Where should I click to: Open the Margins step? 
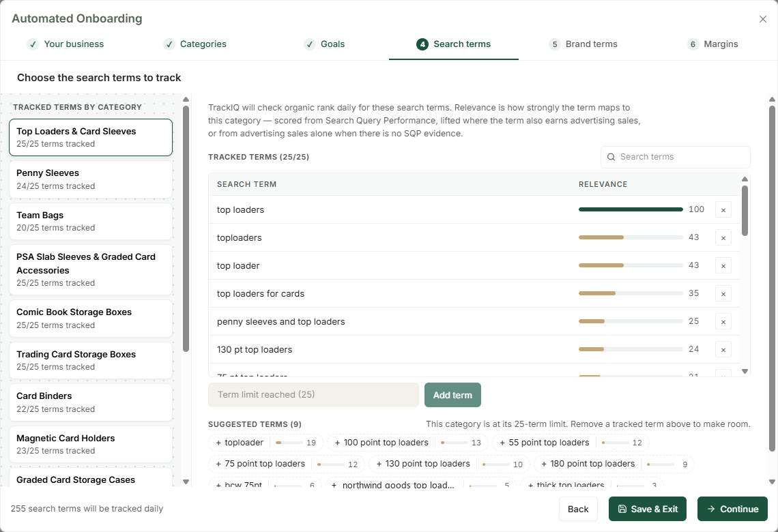click(712, 44)
